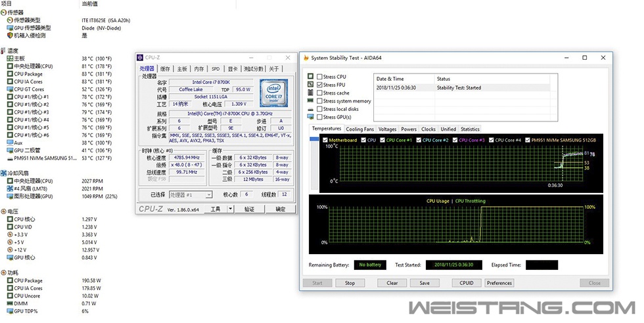This screenshot has width=644, height=323.
Task: Open the Clocks tab in AIDA64
Action: (428, 129)
